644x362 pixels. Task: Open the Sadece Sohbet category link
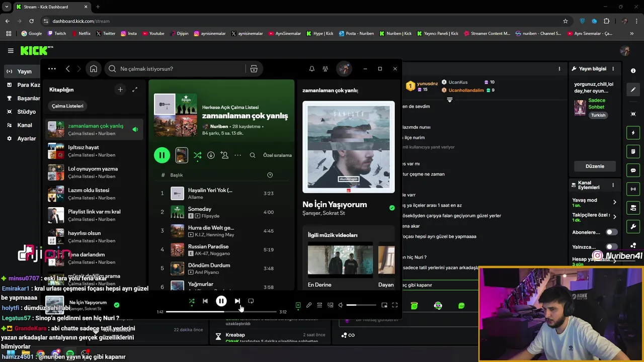point(597,104)
